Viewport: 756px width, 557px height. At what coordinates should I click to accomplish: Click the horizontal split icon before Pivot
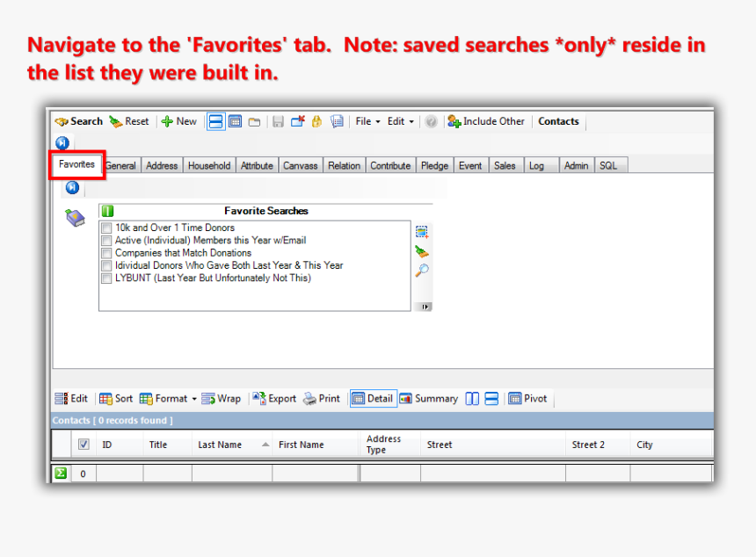491,399
